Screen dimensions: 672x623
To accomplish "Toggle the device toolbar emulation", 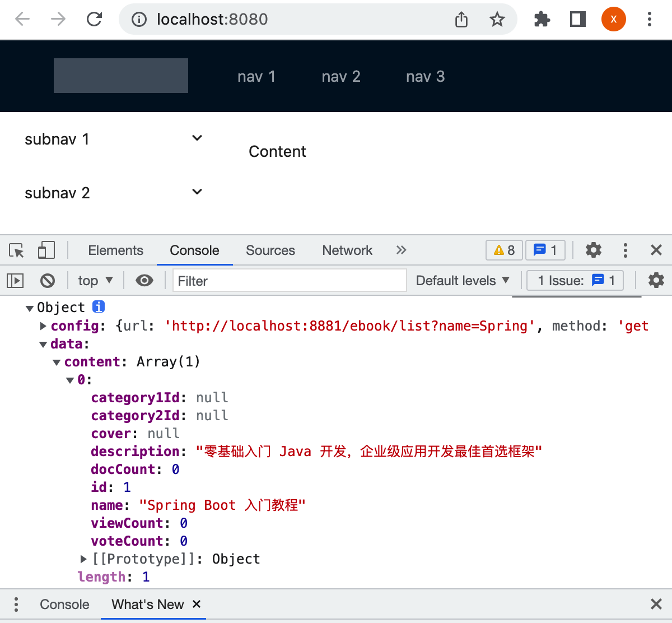I will [46, 250].
